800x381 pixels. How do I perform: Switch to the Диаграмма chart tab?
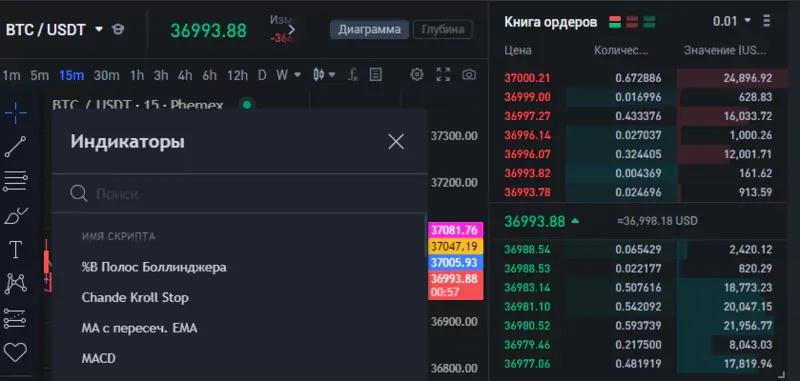(369, 30)
